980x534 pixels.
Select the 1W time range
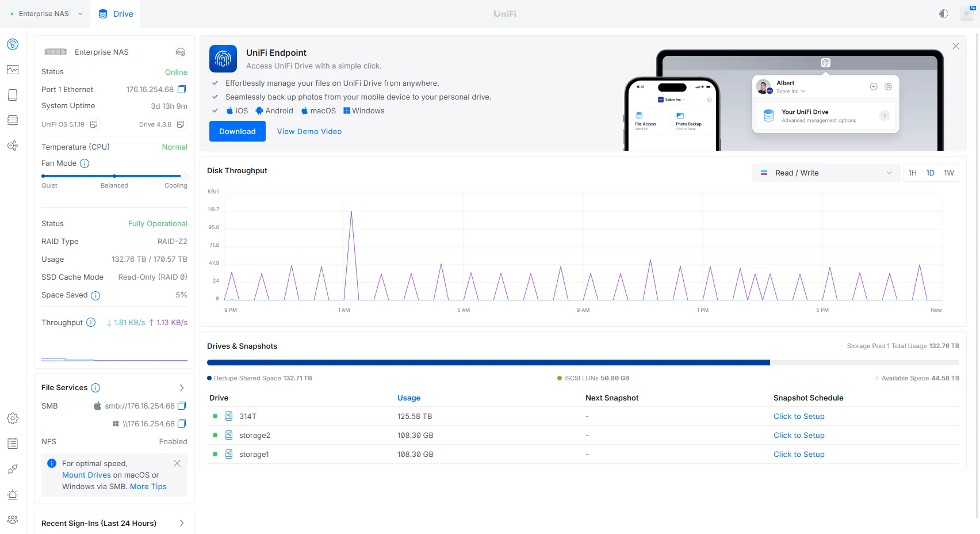(x=949, y=173)
